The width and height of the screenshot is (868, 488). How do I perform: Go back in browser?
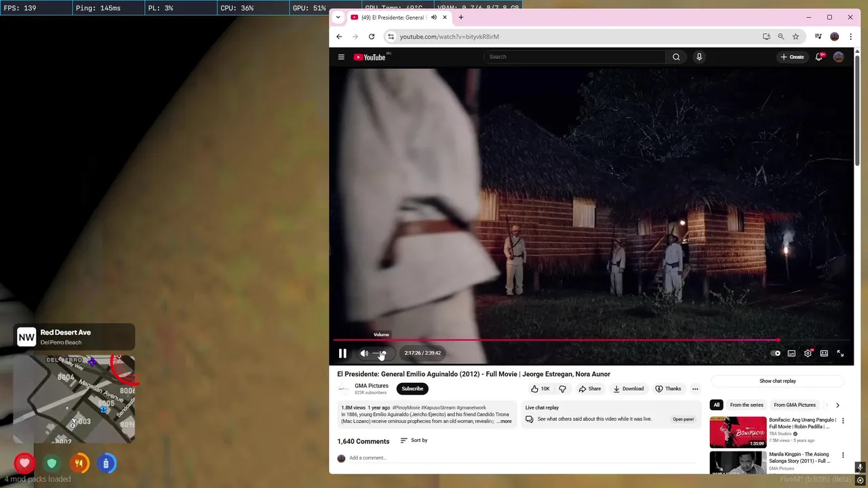(339, 37)
